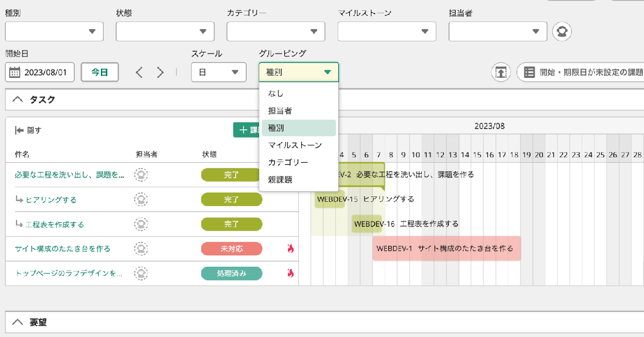This screenshot has height=337, width=644.
Task: Click the assignee avatar icon beside 担当者 filter
Action: 562,31
